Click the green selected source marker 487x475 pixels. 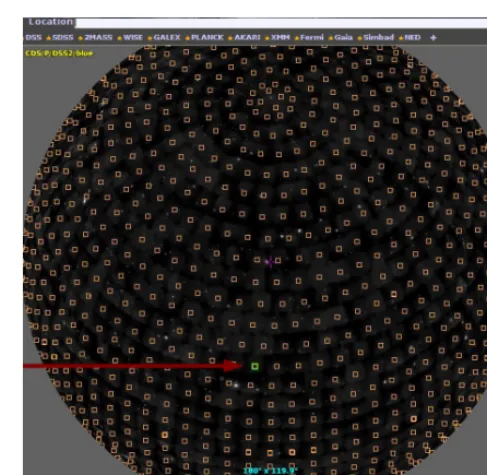pos(255,366)
